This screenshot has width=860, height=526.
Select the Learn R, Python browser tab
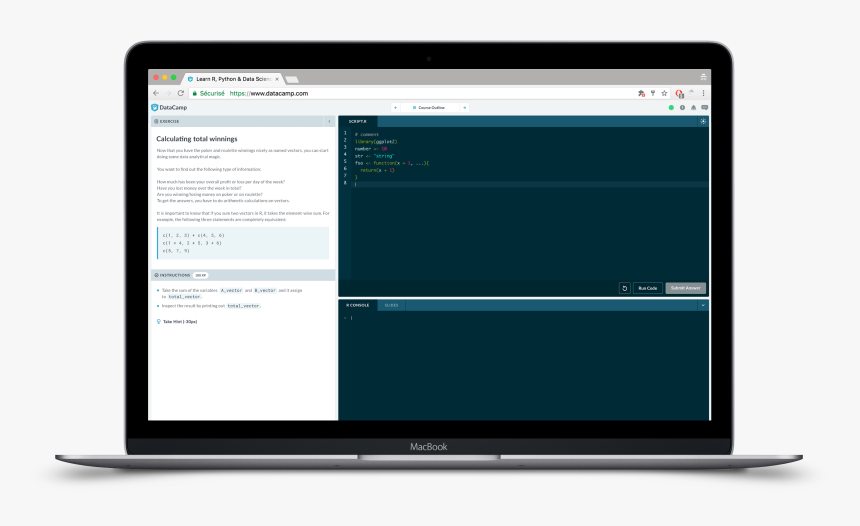coord(233,79)
